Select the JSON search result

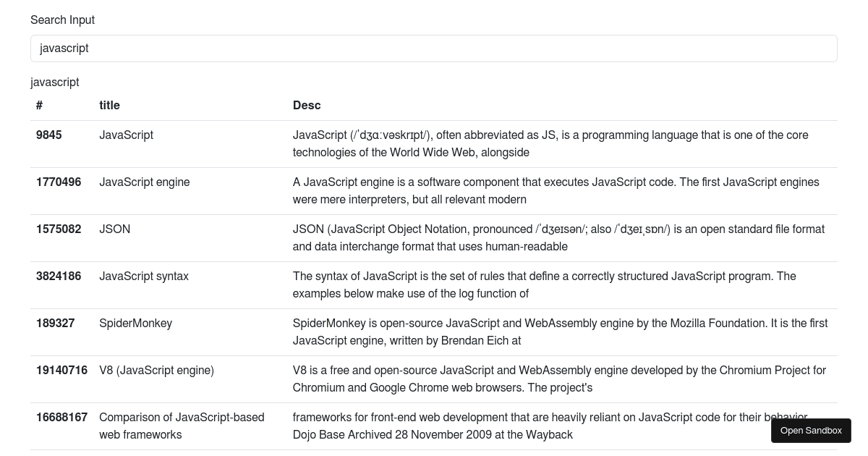[114, 229]
